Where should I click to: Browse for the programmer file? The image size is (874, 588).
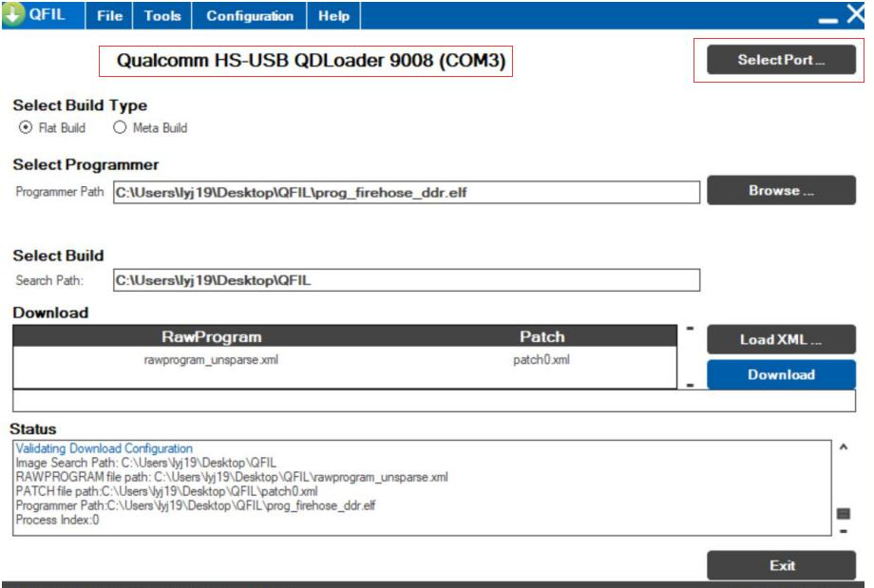pos(781,190)
